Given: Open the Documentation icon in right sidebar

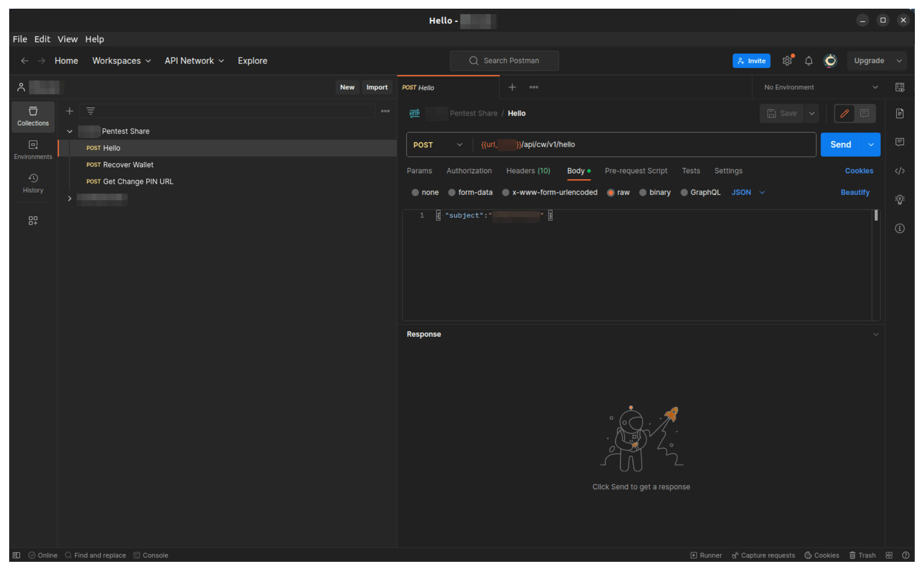Looking at the screenshot, I should (900, 113).
